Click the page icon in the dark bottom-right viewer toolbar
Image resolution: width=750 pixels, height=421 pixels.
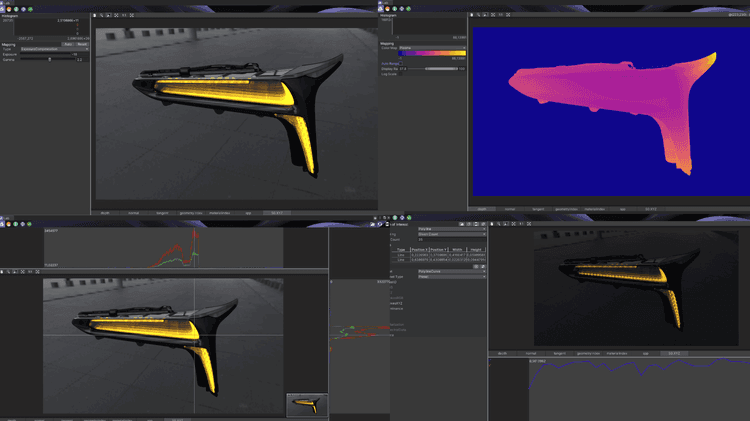click(492, 224)
